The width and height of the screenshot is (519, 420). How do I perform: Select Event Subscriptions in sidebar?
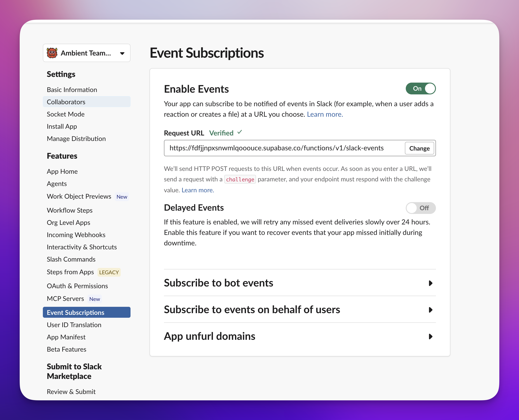(87, 312)
